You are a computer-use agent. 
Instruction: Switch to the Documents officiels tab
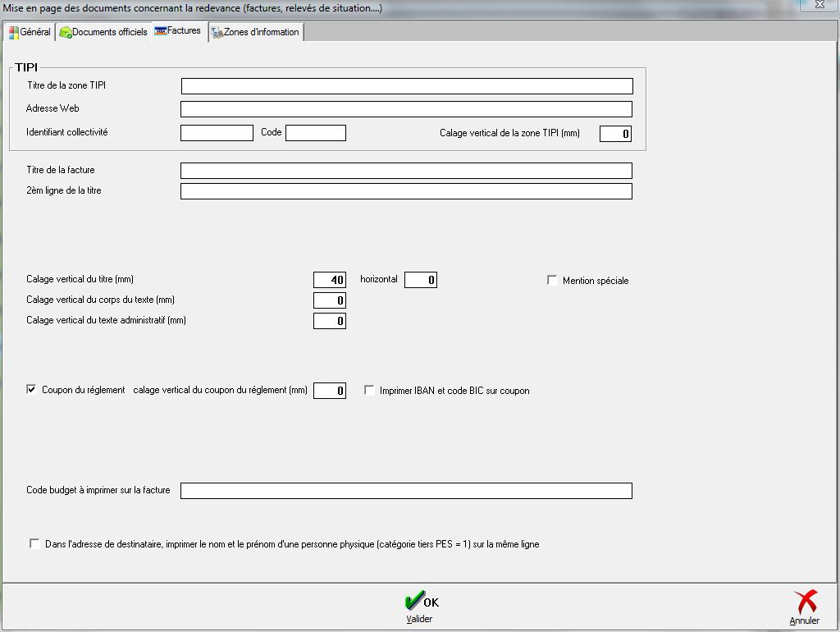click(103, 32)
